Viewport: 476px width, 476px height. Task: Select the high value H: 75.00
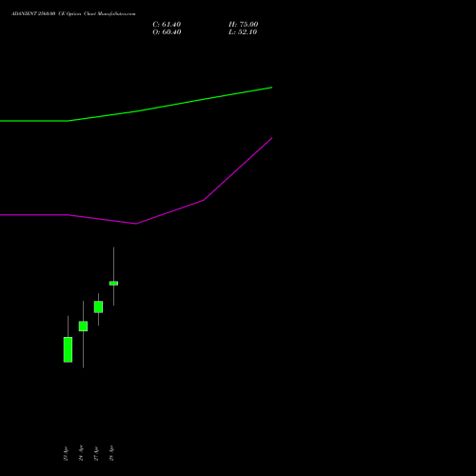click(244, 25)
